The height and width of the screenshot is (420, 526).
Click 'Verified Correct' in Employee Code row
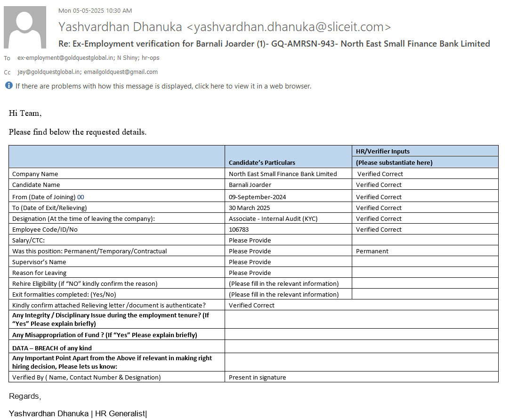point(379,229)
